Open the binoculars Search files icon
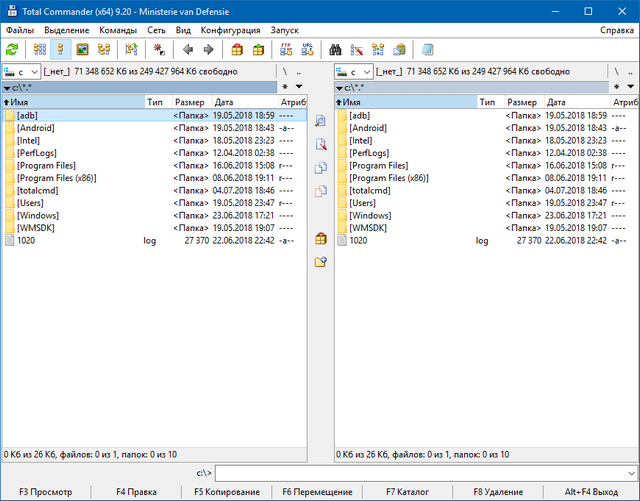The height and width of the screenshot is (501, 640). pos(336,49)
